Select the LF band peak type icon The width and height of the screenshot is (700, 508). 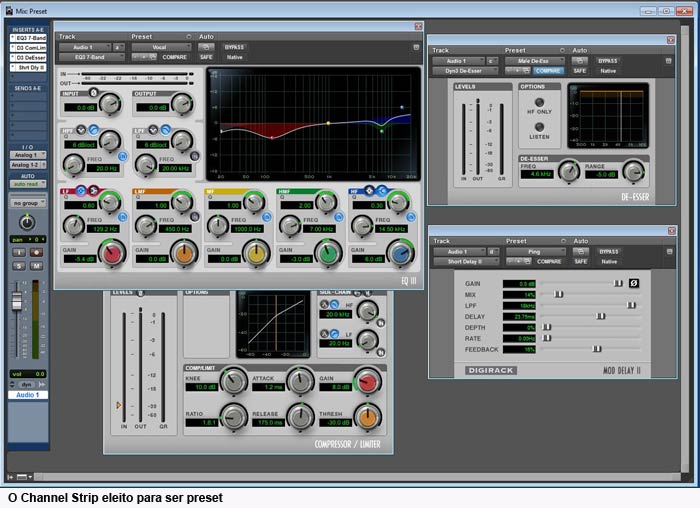point(81,191)
